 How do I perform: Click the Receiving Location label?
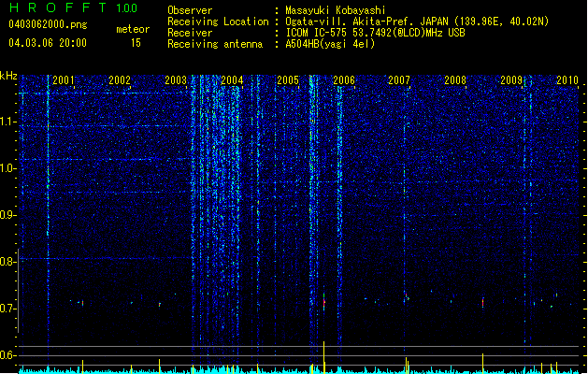tap(218, 22)
